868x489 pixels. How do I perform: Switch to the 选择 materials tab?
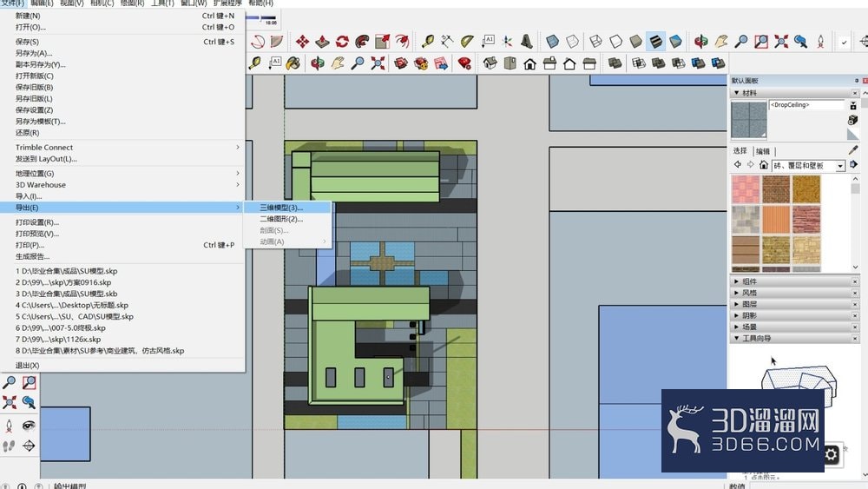coord(740,150)
